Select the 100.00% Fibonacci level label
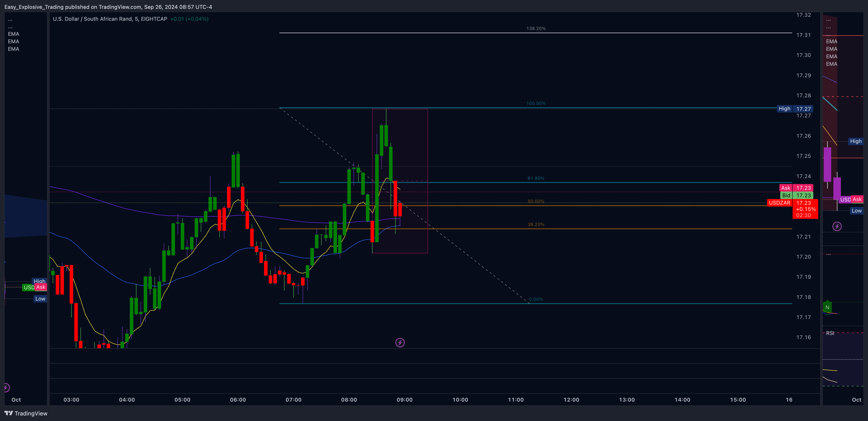The width and height of the screenshot is (868, 421). [536, 103]
